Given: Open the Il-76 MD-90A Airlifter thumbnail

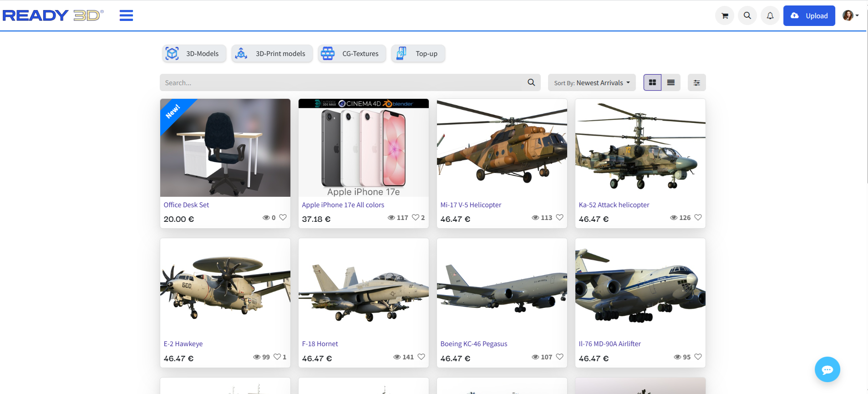Looking at the screenshot, I should click(x=640, y=287).
